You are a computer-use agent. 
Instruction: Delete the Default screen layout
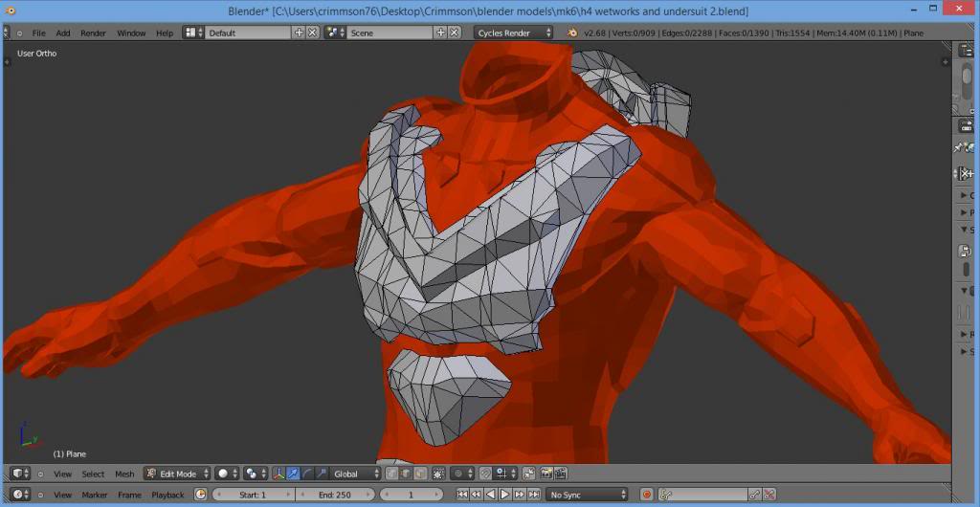click(313, 33)
